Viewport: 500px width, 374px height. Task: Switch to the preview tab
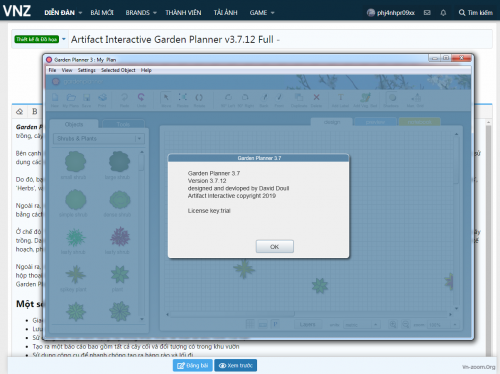[375, 122]
